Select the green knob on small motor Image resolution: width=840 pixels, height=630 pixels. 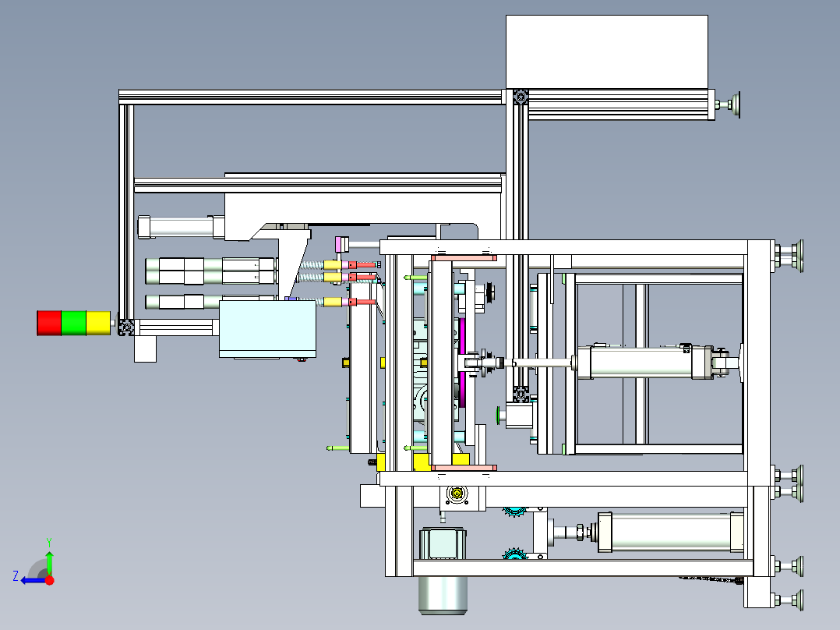tap(498, 416)
